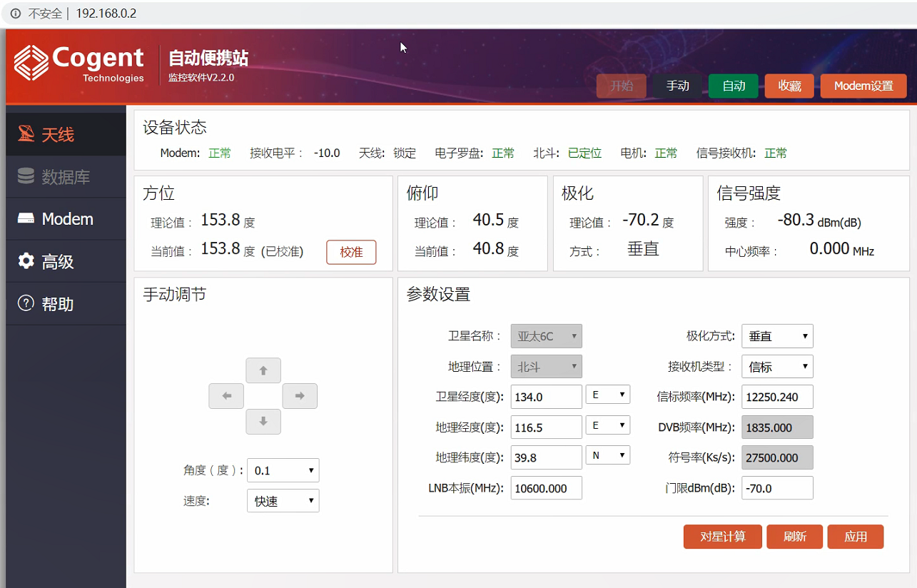
Task: Click the 校准 calibrate button
Action: tap(351, 252)
